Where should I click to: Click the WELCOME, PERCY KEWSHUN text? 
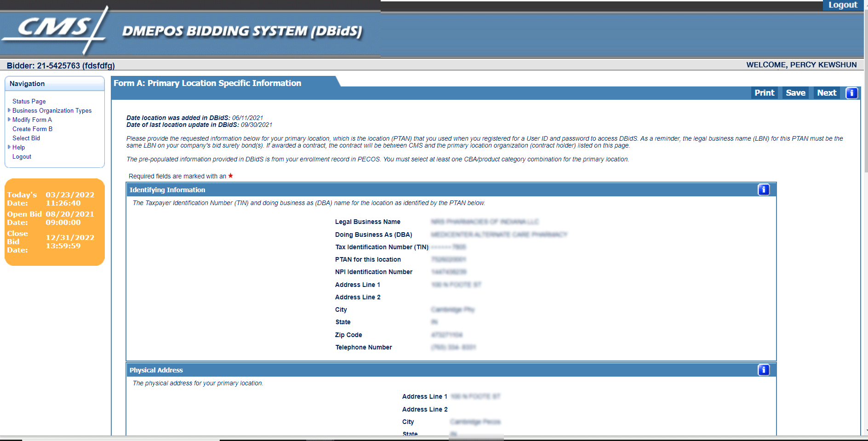click(x=801, y=65)
